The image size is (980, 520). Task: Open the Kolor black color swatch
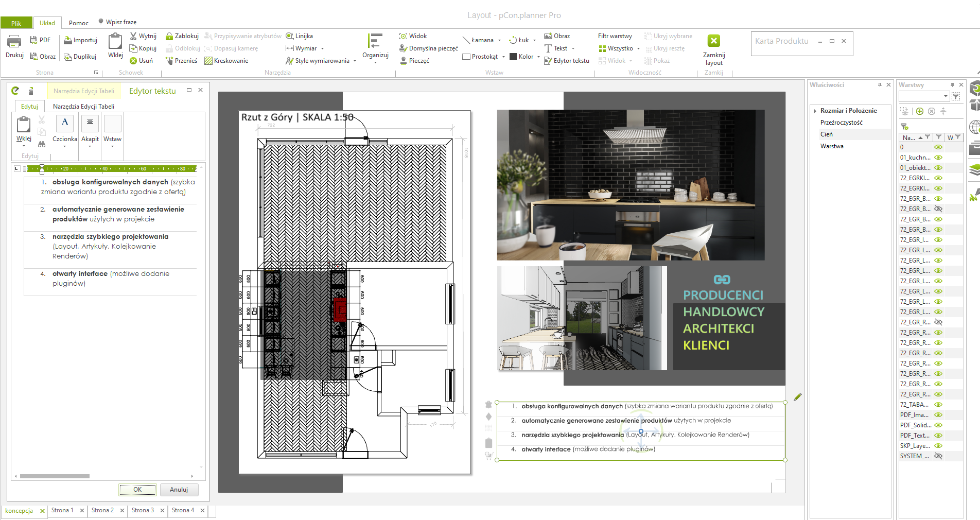point(513,57)
